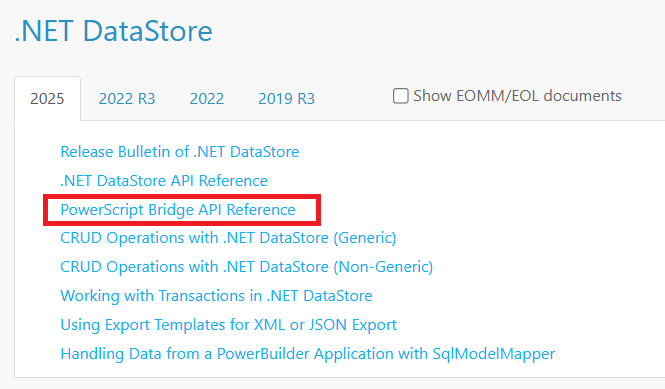Enable display of end-of-life documents
665x389 pixels.
point(400,96)
